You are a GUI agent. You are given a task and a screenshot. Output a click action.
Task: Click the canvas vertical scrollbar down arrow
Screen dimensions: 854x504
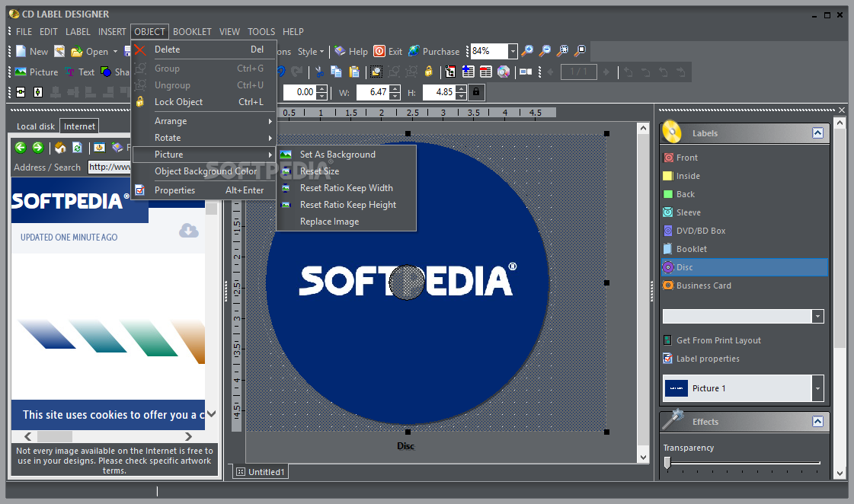643,458
